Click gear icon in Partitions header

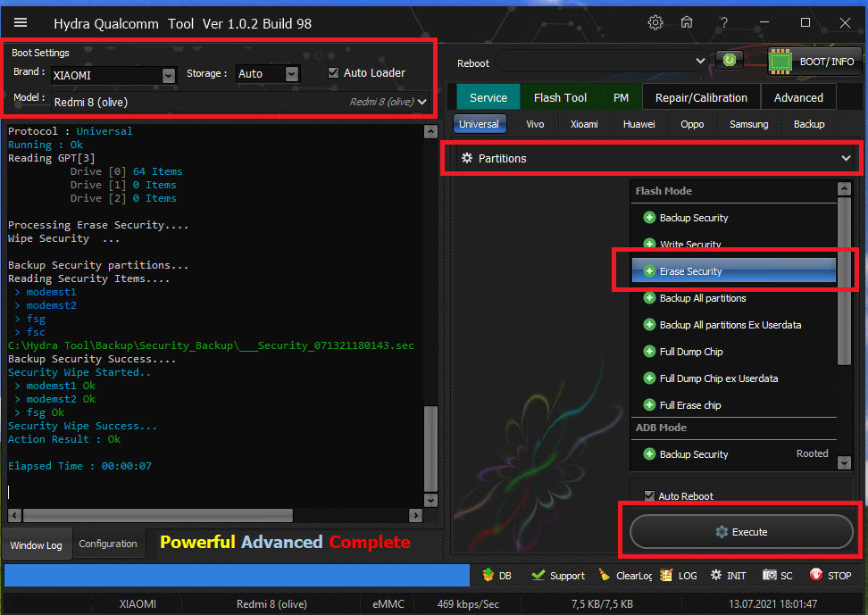point(467,158)
